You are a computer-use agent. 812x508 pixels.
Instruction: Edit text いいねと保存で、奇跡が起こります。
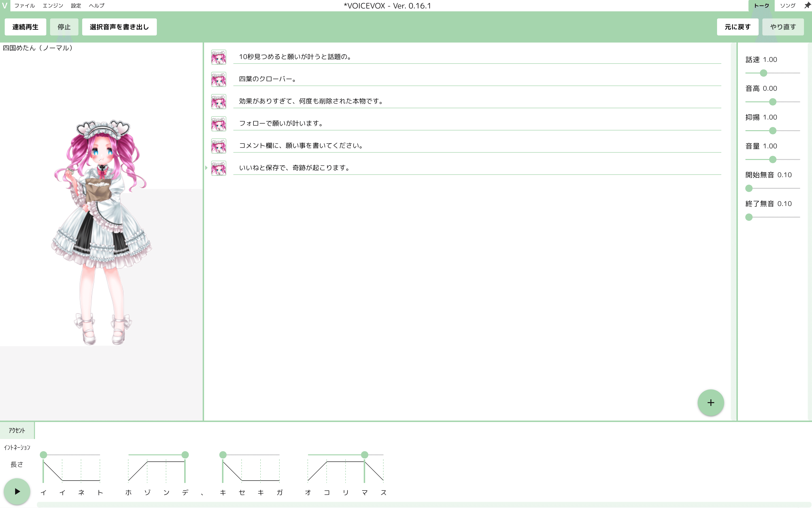tap(477, 168)
